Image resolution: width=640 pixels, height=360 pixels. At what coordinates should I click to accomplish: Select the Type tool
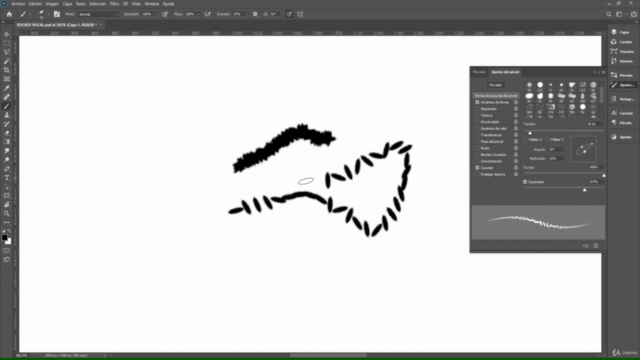pyautogui.click(x=7, y=178)
